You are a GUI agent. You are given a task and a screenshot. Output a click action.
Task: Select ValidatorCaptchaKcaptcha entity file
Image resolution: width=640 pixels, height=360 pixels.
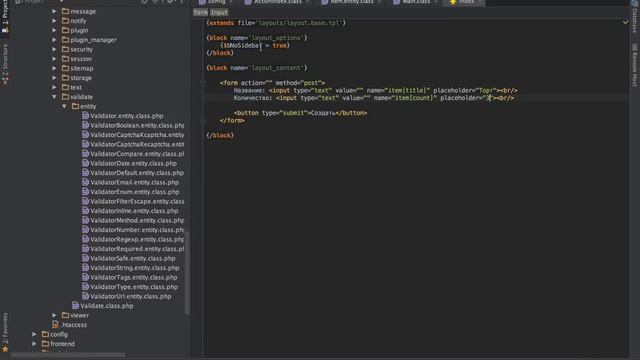click(x=133, y=135)
